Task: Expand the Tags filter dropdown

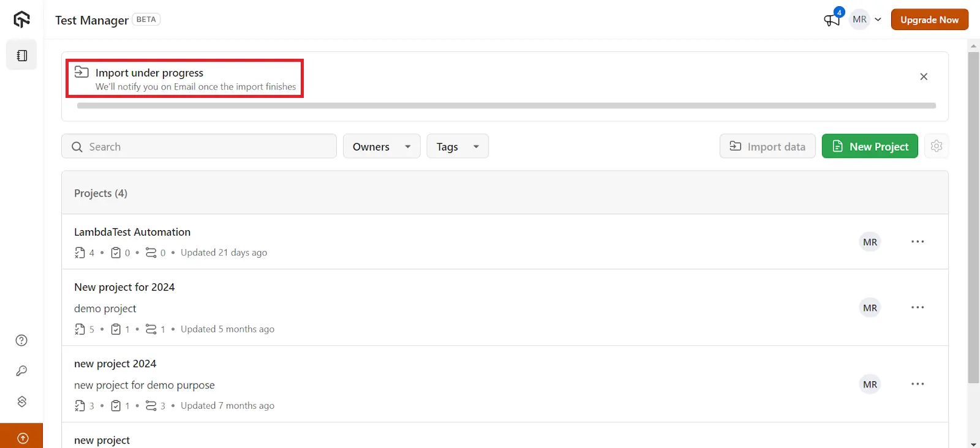Action: coord(457,147)
